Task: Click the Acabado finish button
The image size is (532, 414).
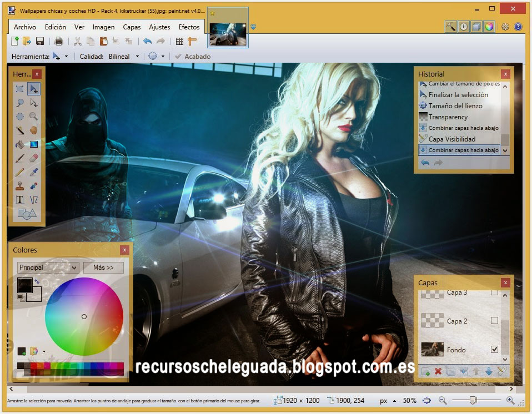Action: 193,56
